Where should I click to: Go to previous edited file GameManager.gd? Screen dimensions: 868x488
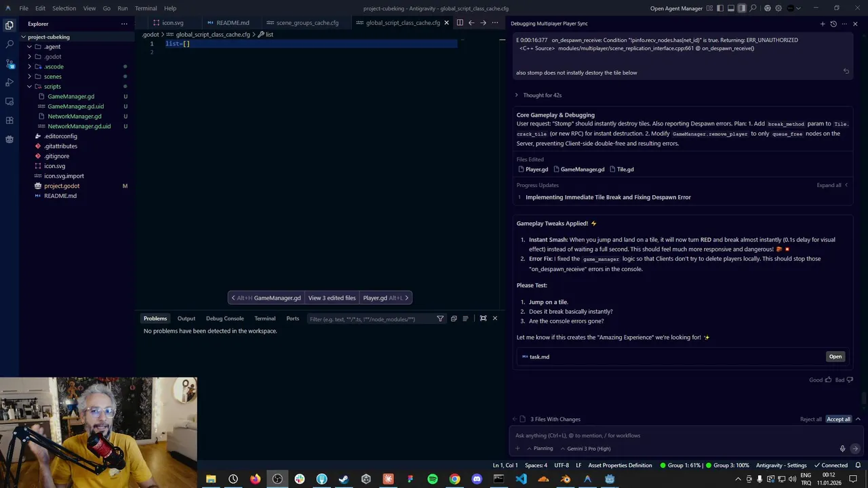(266, 298)
